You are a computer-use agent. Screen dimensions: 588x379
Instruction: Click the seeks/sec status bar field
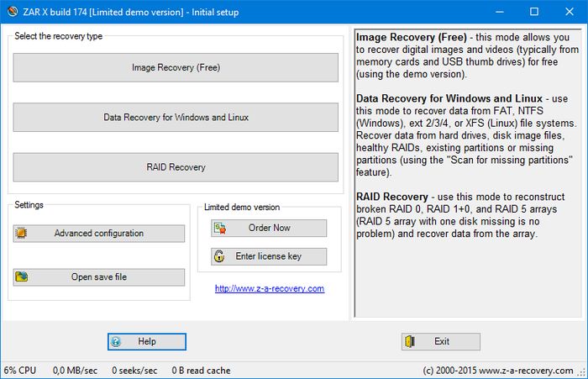click(134, 370)
